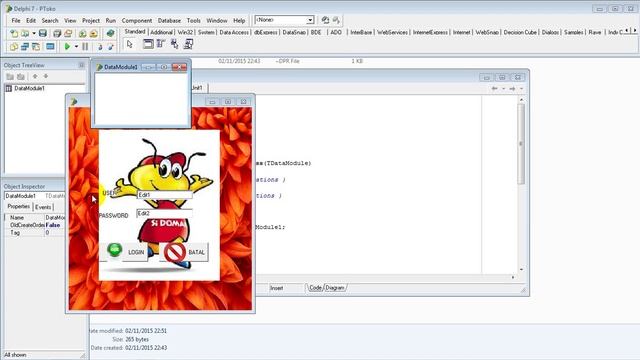Click the code editor back arrow
This screenshot has height=360, width=640.
494,88
